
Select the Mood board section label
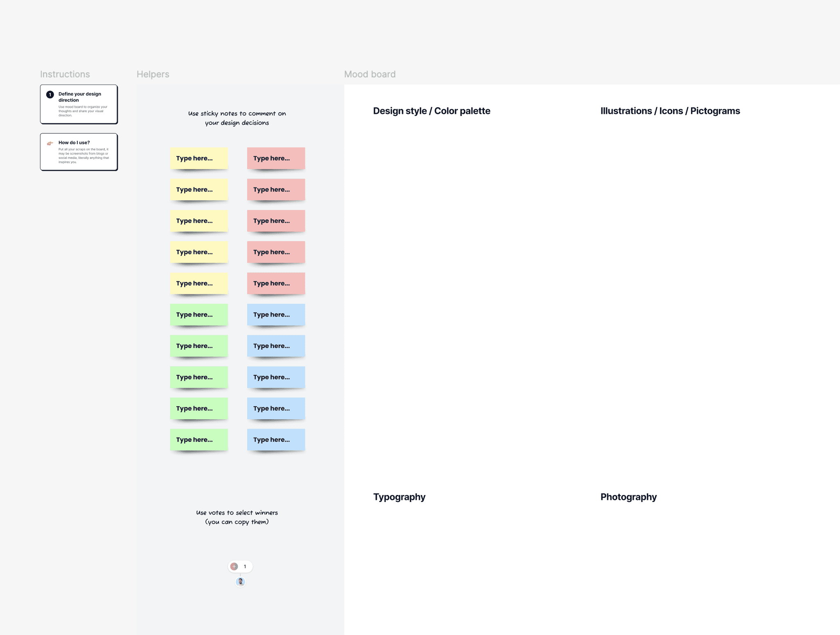point(369,74)
